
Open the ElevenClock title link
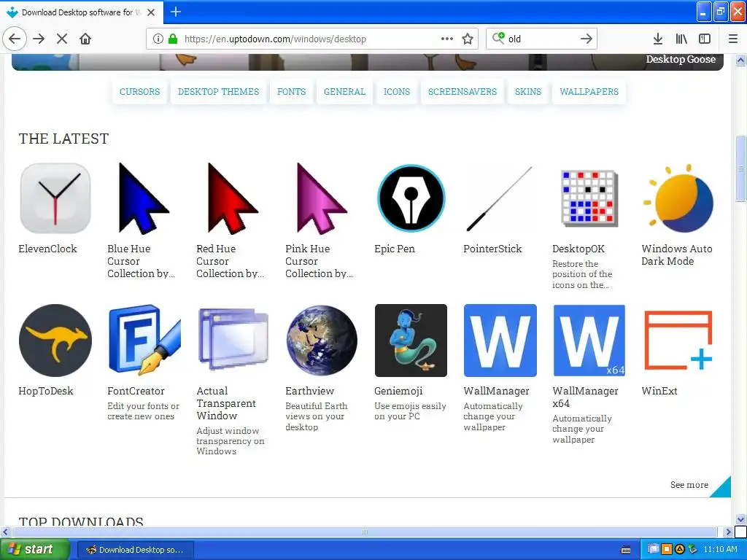pyautogui.click(x=47, y=249)
